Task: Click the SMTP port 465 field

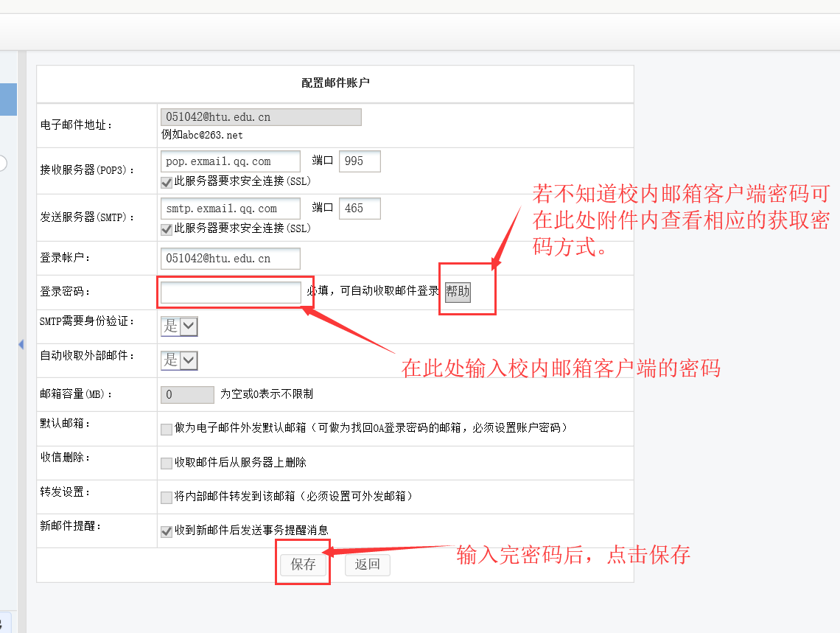Action: [360, 209]
